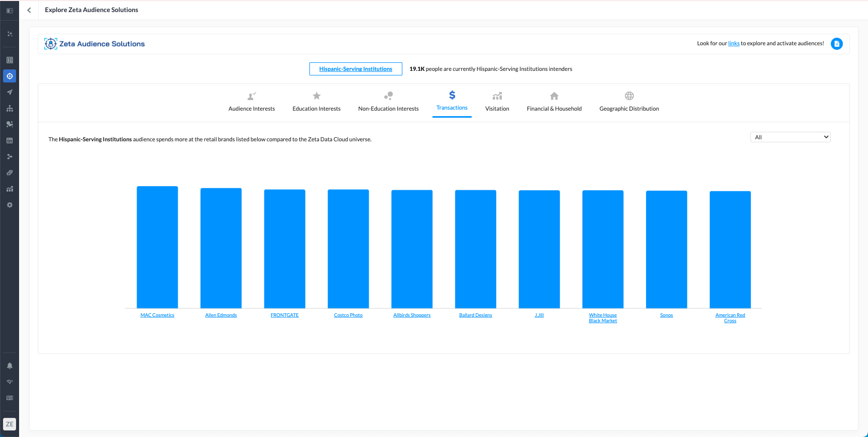
Task: Toggle the sidebar panel expand icon
Action: tap(10, 11)
